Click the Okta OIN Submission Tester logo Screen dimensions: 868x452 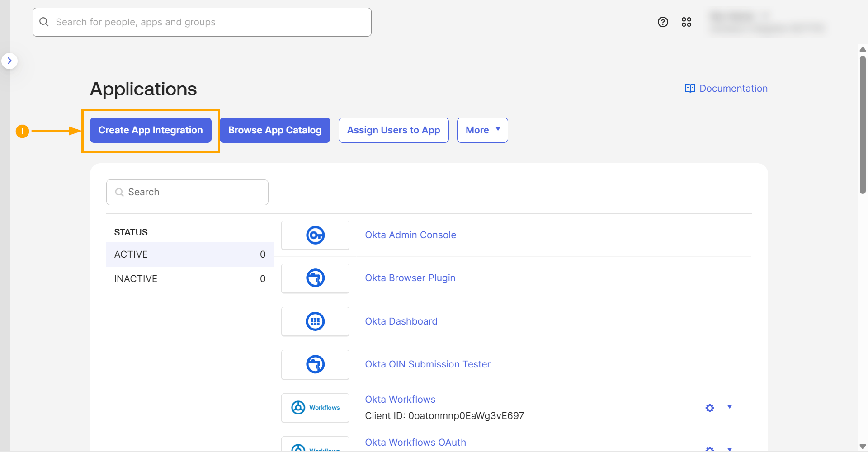click(x=315, y=364)
